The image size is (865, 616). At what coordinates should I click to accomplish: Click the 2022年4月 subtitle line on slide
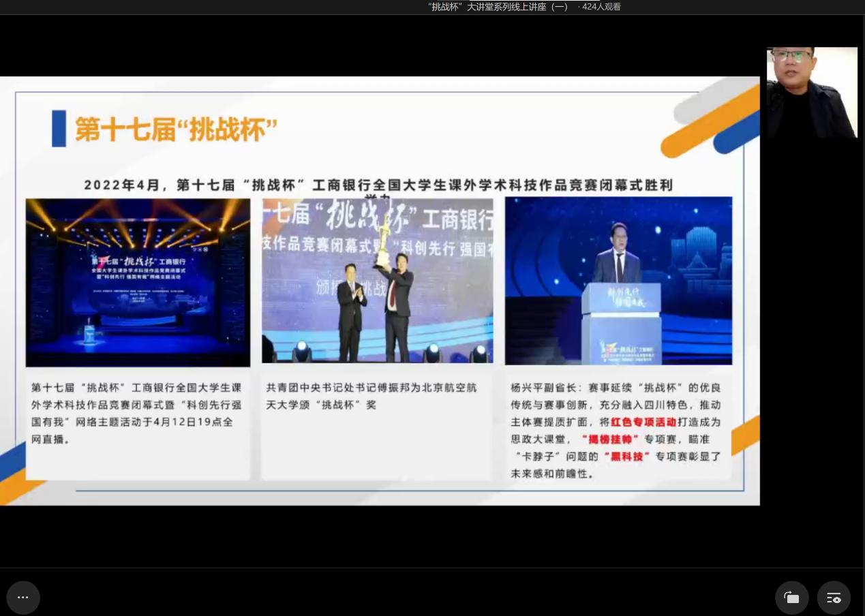(378, 185)
